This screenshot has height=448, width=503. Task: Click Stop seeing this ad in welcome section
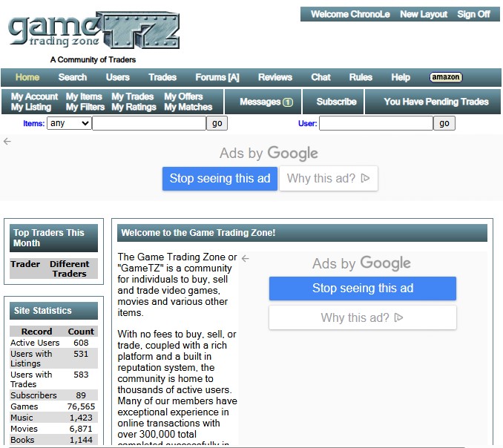coord(363,289)
